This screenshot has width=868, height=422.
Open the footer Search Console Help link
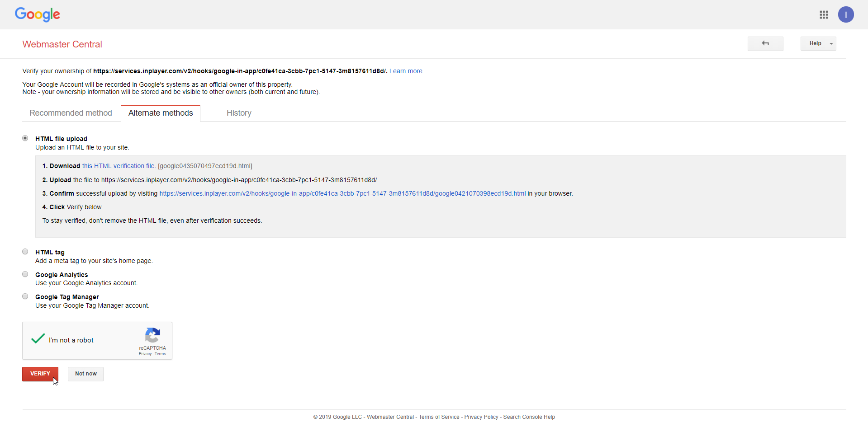coord(529,417)
